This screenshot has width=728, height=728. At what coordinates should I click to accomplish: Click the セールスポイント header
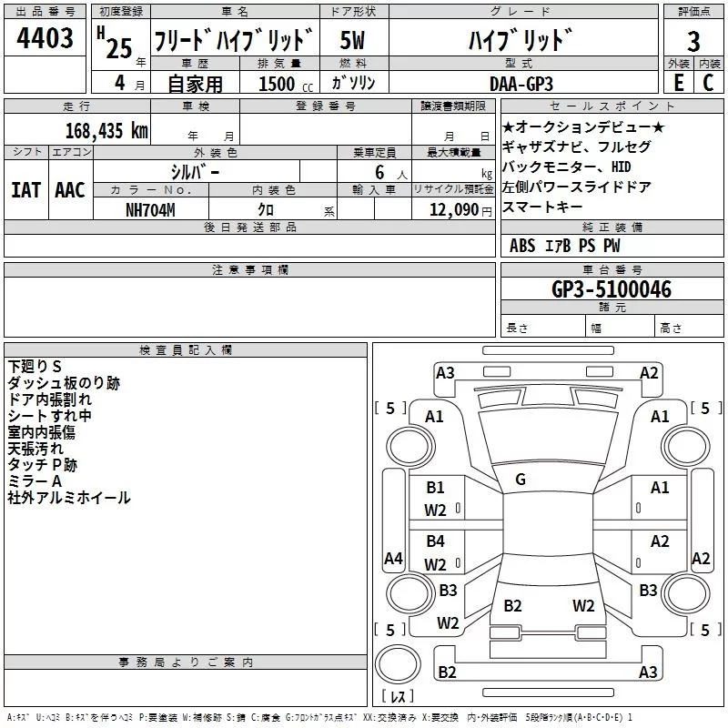point(612,106)
